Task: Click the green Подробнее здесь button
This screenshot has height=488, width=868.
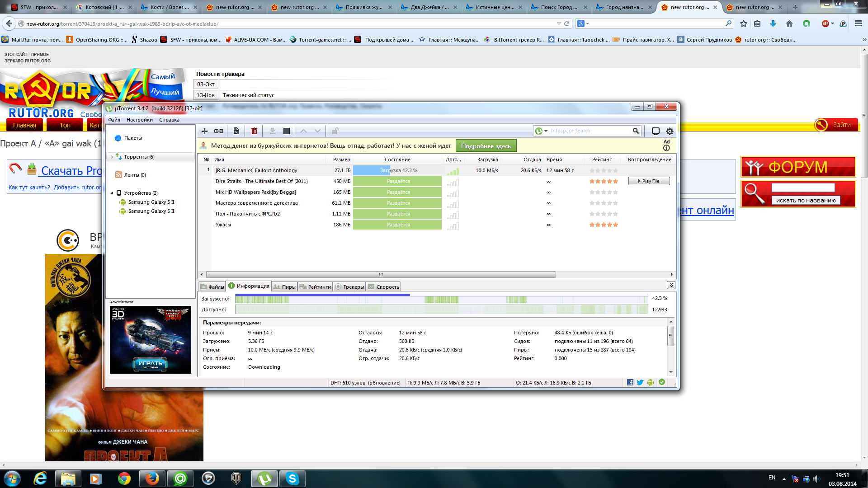Action: coord(486,146)
